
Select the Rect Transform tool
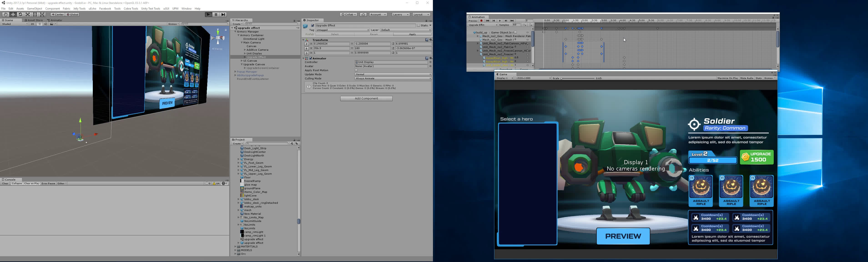pyautogui.click(x=35, y=15)
